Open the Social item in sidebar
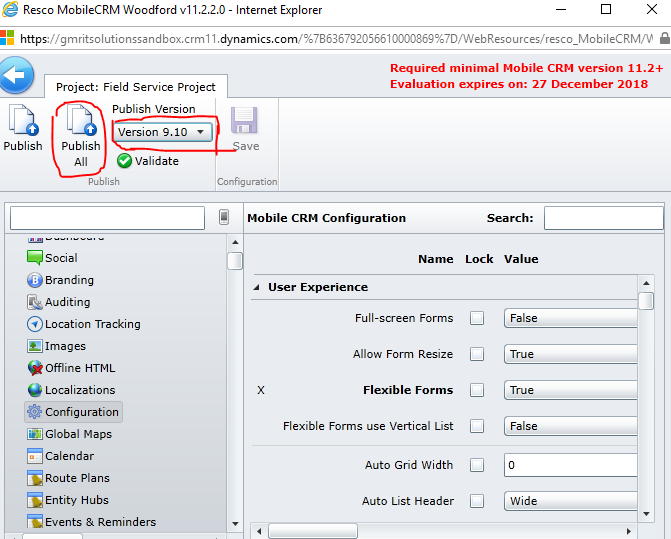Viewport: 671px width, 539px height. point(52,258)
